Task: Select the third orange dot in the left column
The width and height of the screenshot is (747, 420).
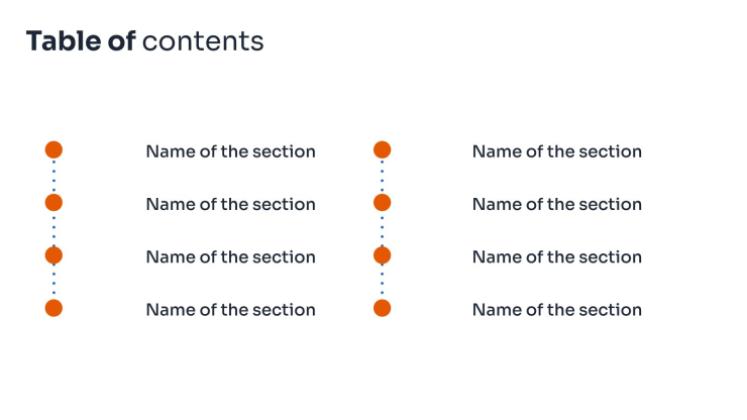Action: point(54,256)
